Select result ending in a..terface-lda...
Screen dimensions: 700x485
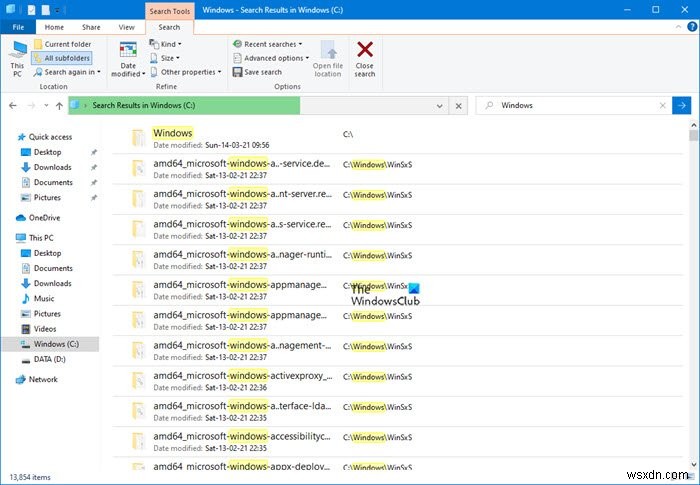pyautogui.click(x=397, y=412)
